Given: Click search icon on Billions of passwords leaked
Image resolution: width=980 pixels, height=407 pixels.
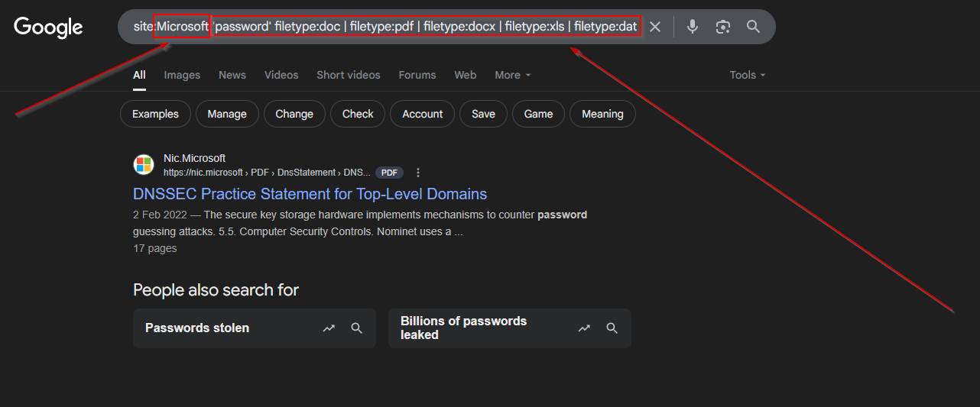Looking at the screenshot, I should pos(612,328).
